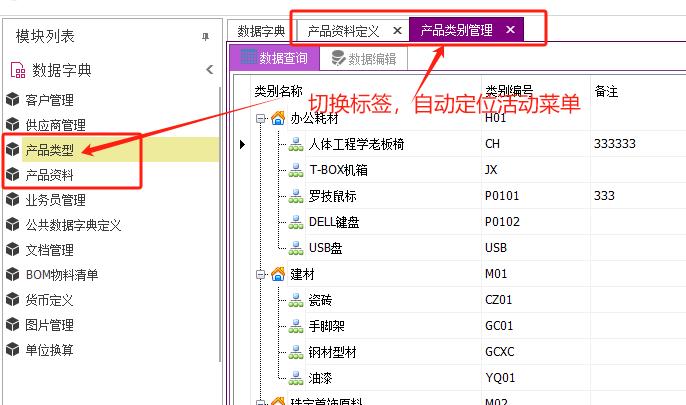The width and height of the screenshot is (686, 405).
Task: Close the 产品资料定义 tab
Action: pyautogui.click(x=397, y=31)
